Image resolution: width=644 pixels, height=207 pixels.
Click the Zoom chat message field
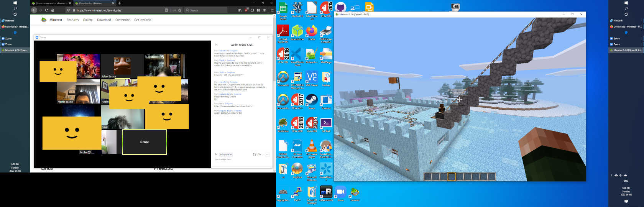(x=242, y=159)
